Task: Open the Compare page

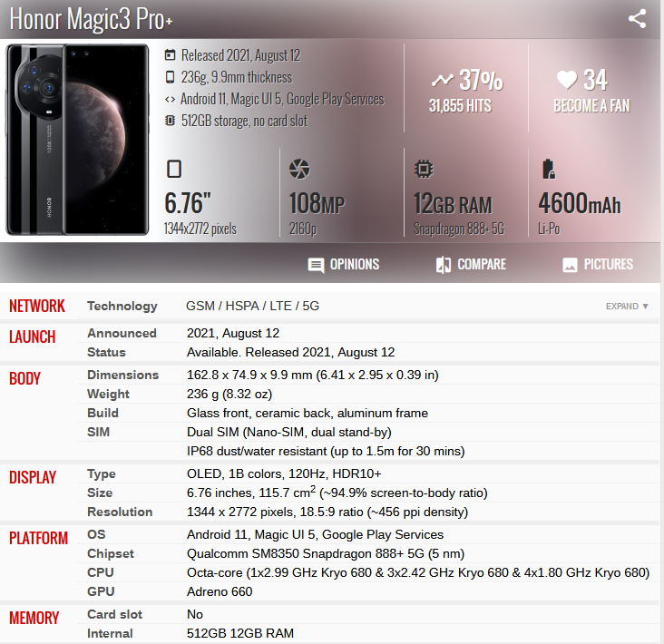Action: [470, 265]
